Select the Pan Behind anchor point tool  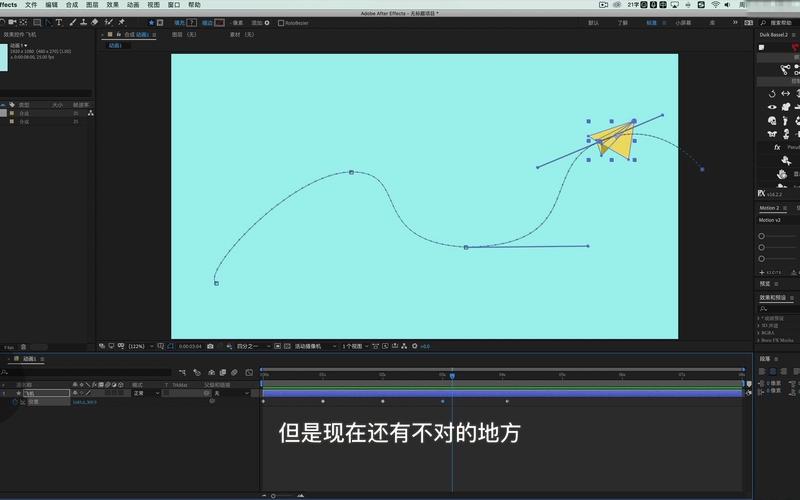(x=23, y=22)
